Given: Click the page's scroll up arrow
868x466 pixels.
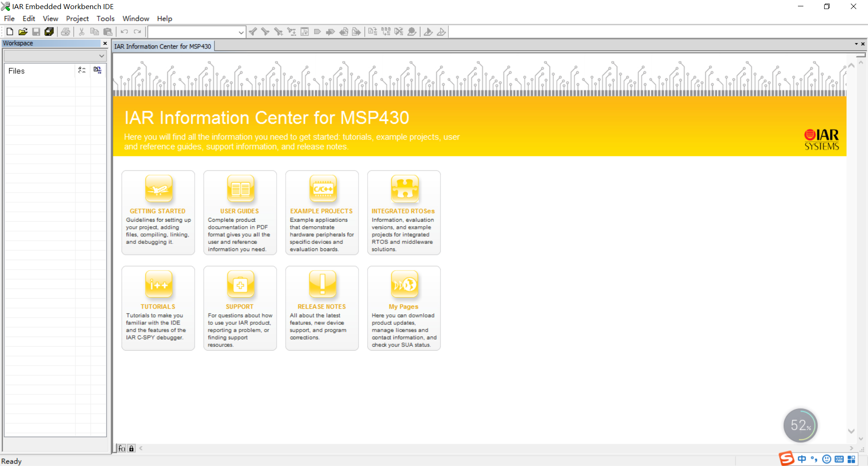Looking at the screenshot, I should point(851,66).
